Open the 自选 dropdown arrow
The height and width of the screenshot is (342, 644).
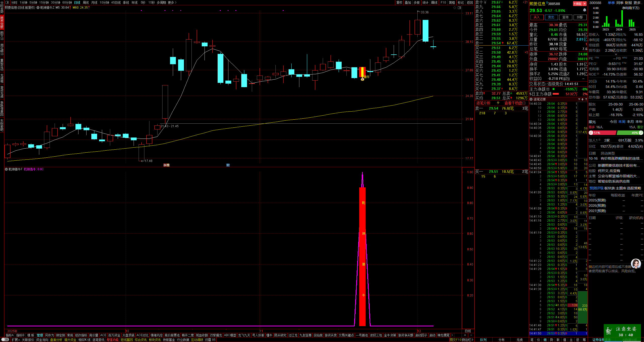[x=585, y=4]
